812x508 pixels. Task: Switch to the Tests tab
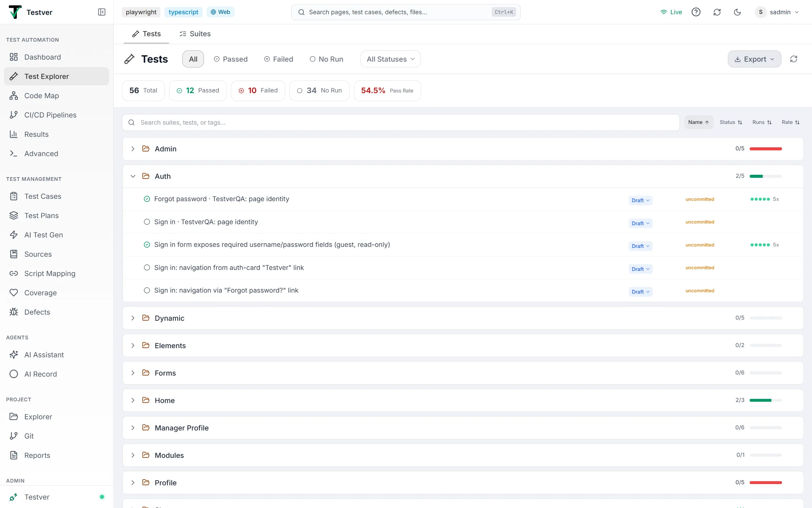coord(146,34)
